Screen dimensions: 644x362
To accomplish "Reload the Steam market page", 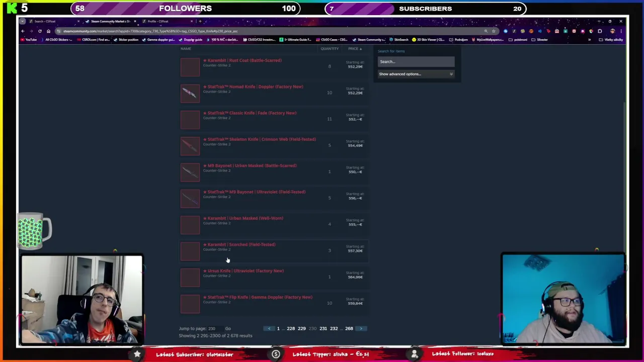I will (x=40, y=31).
